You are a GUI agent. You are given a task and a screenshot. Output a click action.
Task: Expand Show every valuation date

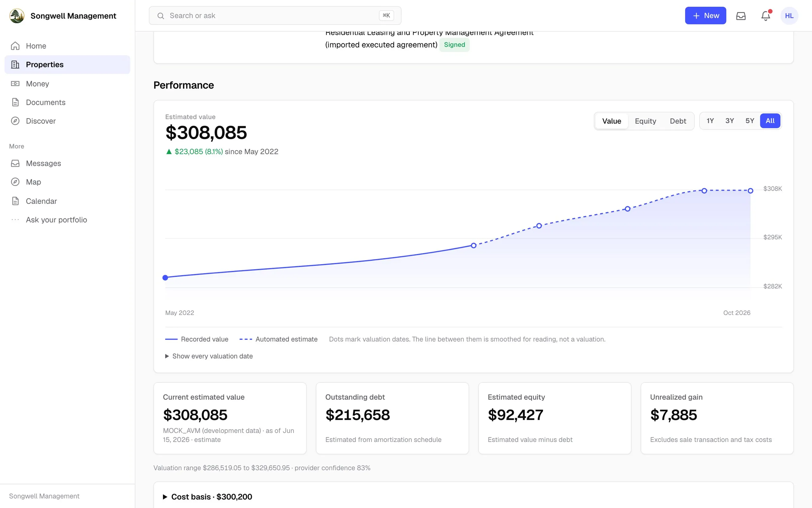click(209, 356)
